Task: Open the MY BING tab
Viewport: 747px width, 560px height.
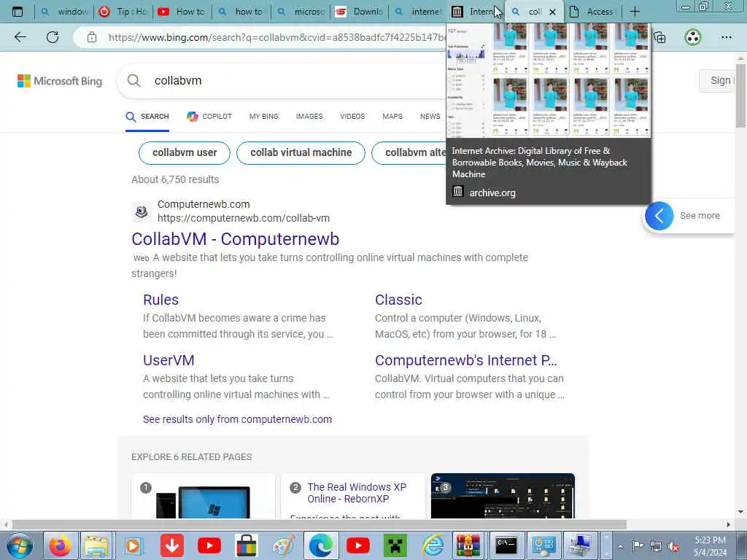Action: pos(264,117)
